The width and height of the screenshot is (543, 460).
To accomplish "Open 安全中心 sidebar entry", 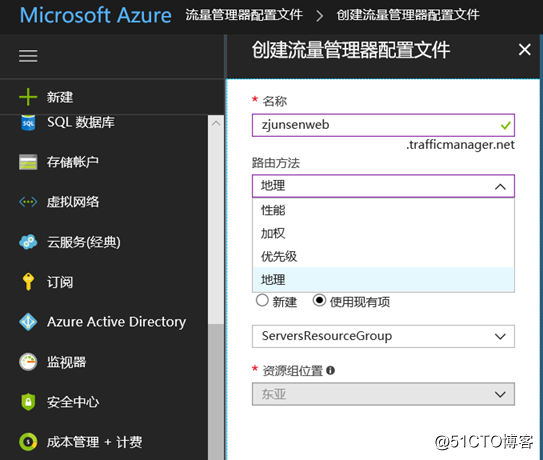I will coord(73,402).
